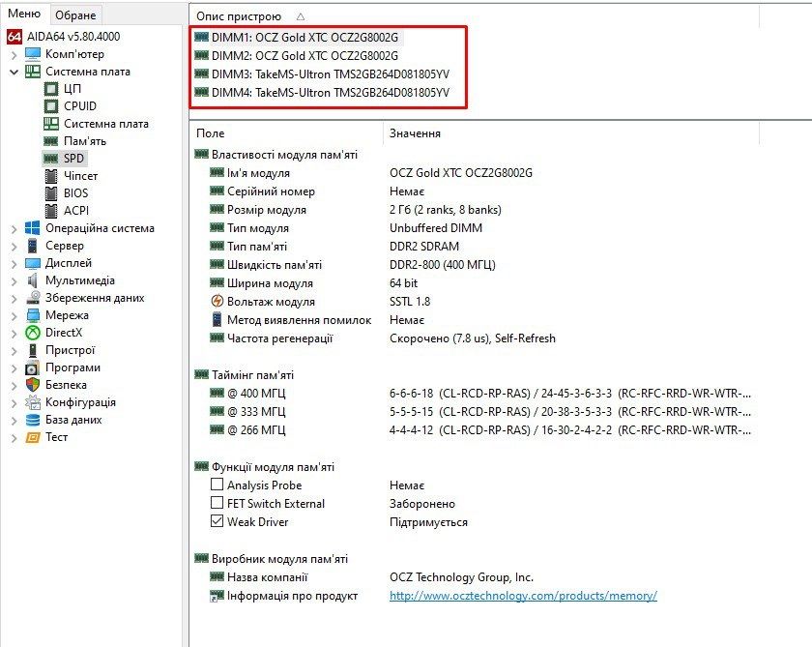Select the DIMM3 TakeMS-Ultron row
Viewport: 812px width, 647px height.
322,74
